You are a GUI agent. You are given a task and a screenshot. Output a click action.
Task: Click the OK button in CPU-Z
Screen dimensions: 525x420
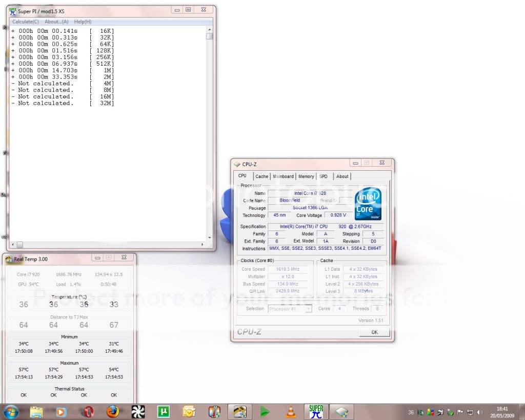pos(374,332)
